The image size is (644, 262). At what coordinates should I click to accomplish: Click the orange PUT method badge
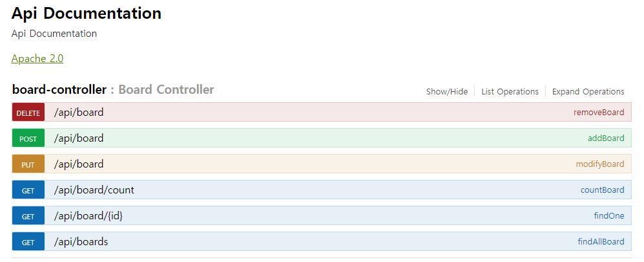pos(28,164)
